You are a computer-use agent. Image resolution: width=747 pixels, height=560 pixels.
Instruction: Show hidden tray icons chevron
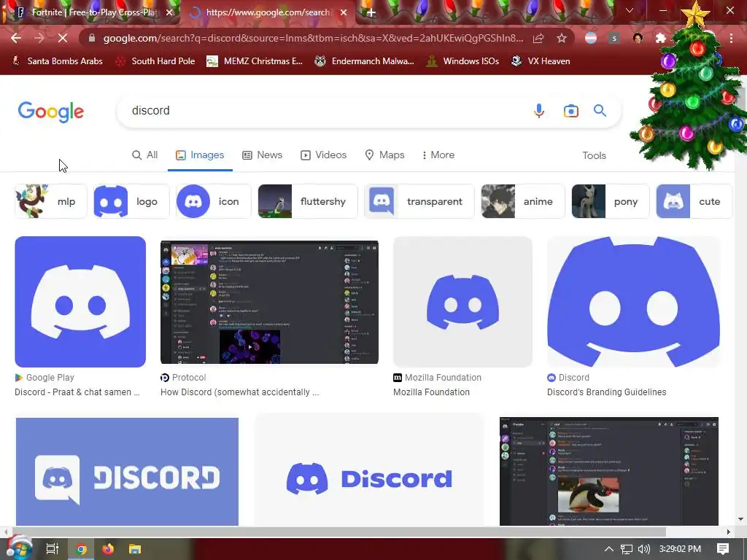[609, 549]
